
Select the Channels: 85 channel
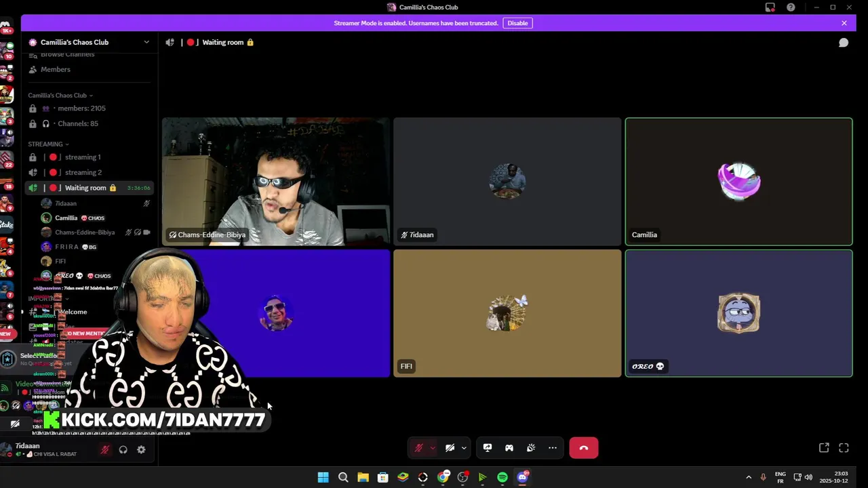pos(89,123)
